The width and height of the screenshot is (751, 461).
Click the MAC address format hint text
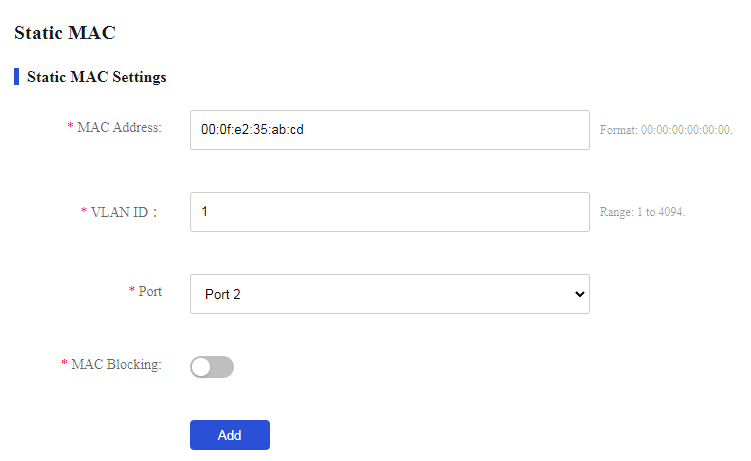[x=666, y=130]
